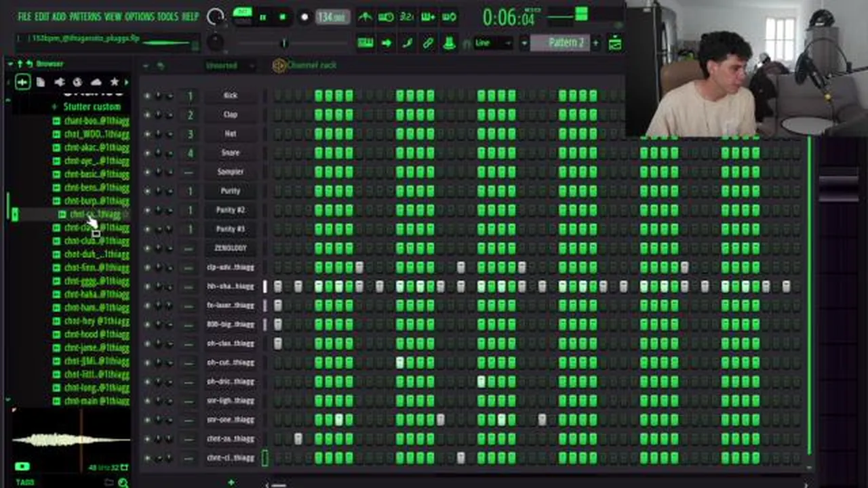Click the Channel rack title icon
The image size is (868, 488).
[279, 65]
